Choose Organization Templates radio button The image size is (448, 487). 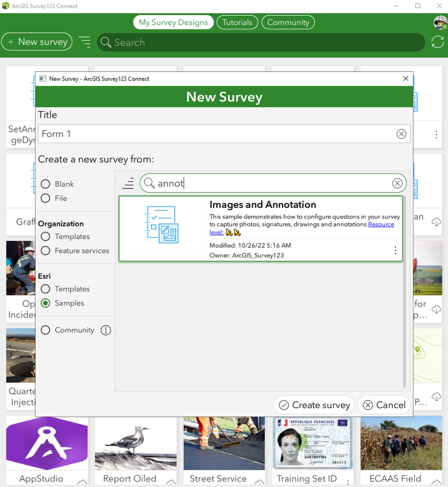(45, 236)
